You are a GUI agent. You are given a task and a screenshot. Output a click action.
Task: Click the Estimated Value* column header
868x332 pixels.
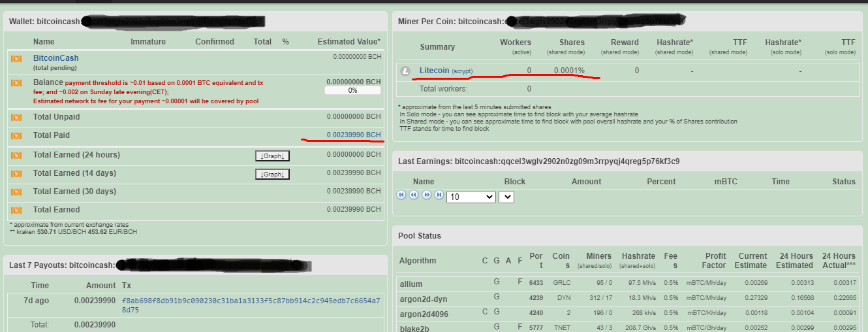tap(349, 42)
